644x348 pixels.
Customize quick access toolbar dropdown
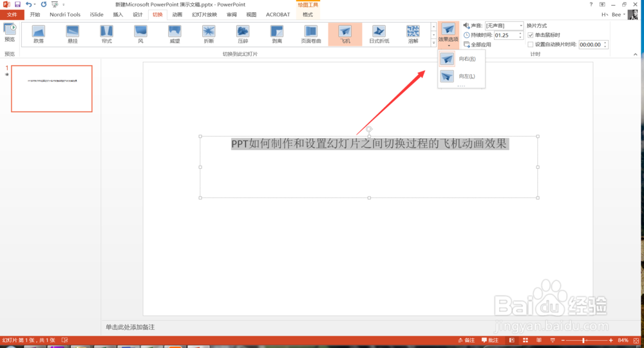click(63, 5)
